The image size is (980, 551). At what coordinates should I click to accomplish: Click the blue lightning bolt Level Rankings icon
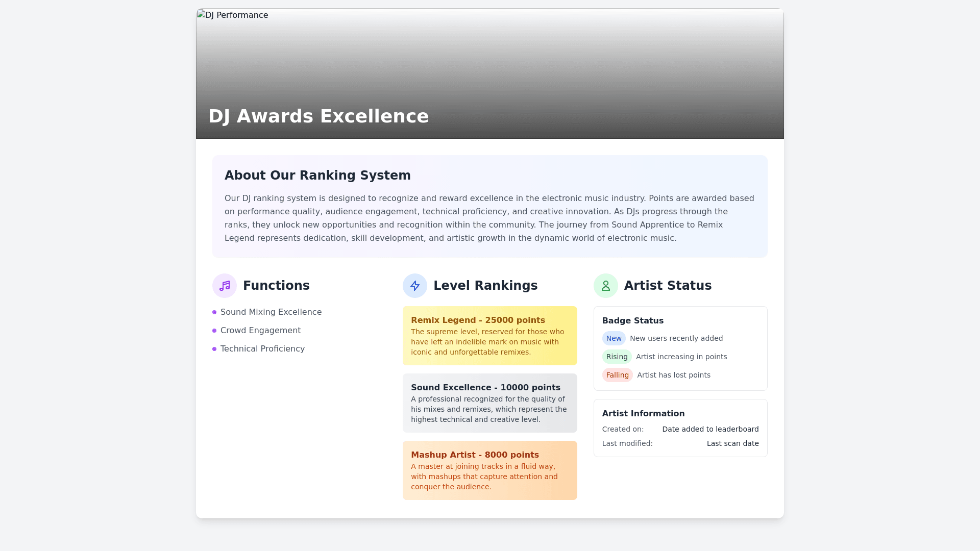415,286
